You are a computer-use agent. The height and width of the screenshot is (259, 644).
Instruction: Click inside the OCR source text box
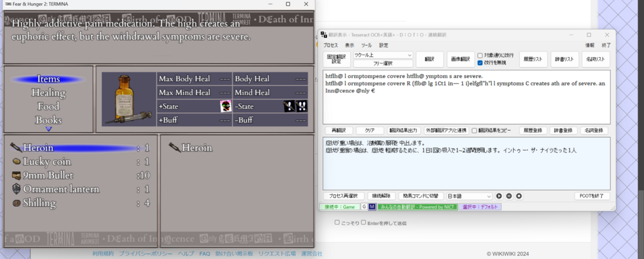(x=466, y=97)
